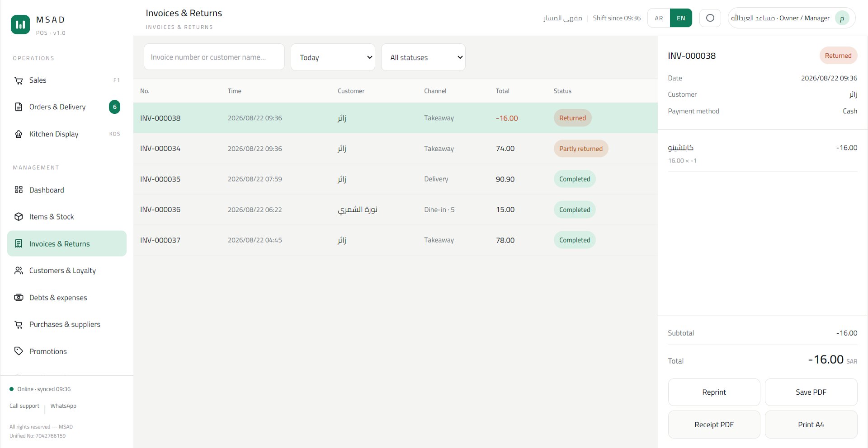Click the Total column header
868x448 pixels.
pyautogui.click(x=502, y=91)
